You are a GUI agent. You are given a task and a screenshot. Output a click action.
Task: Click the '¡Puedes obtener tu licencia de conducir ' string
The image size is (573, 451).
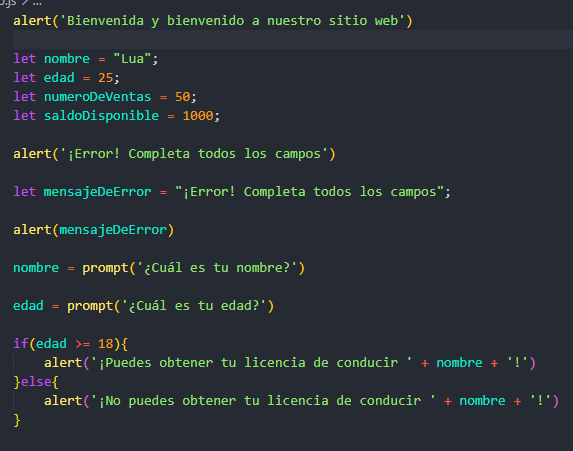tap(251, 363)
